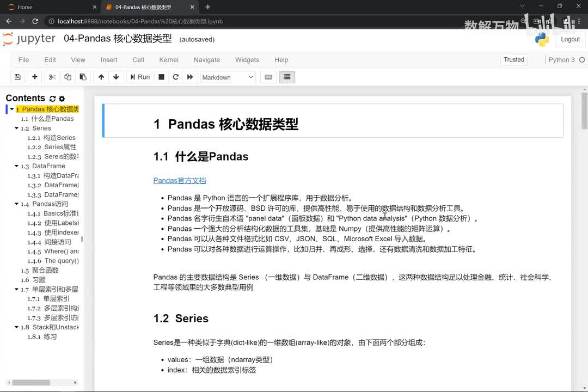Open the Insert menu
This screenshot has height=392, width=588.
[109, 60]
